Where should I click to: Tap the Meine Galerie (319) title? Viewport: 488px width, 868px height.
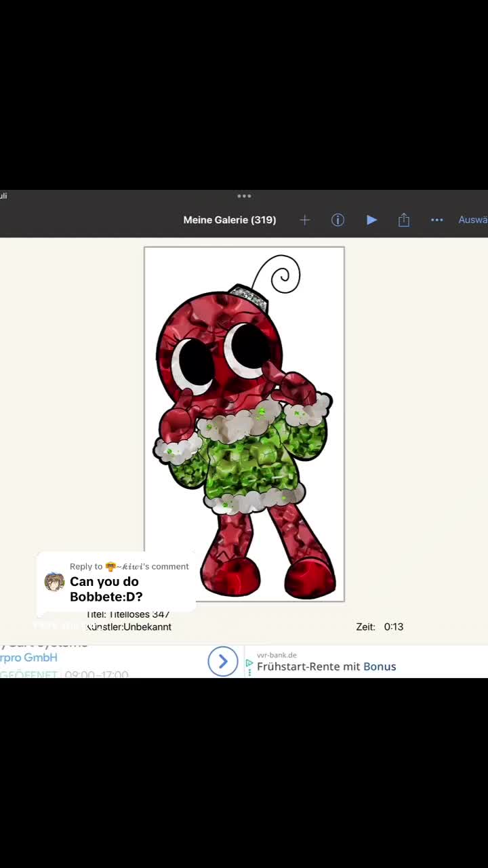230,220
